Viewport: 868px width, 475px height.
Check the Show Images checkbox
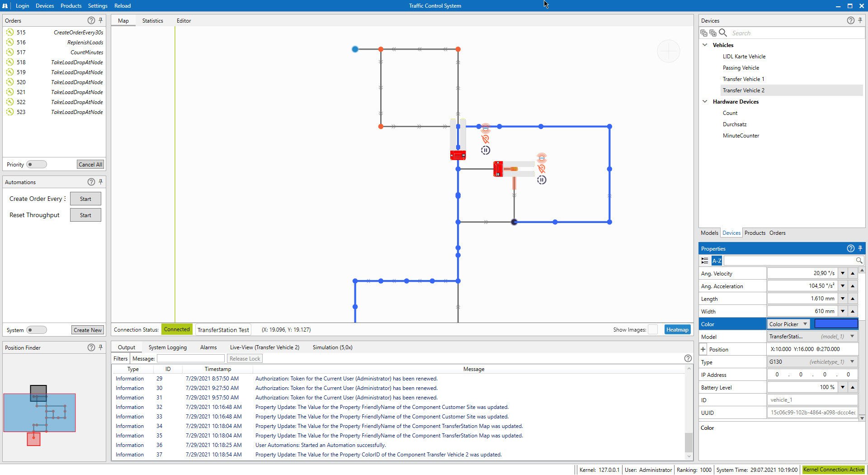(653, 330)
